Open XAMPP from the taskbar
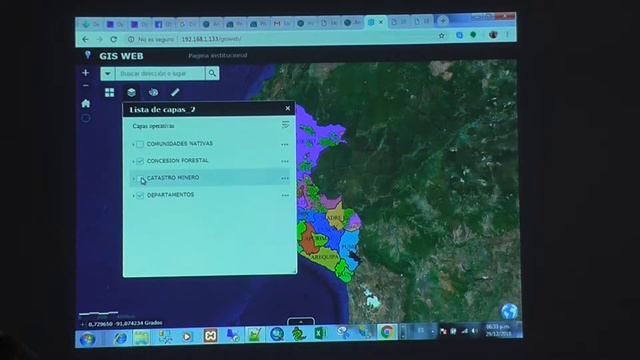Screen dimensions: 640x360 210,336
